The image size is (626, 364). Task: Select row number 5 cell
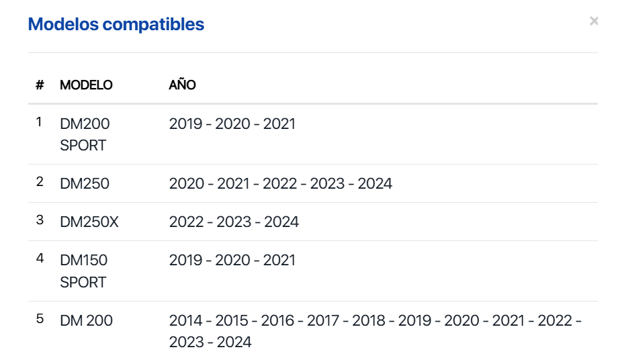(x=40, y=319)
